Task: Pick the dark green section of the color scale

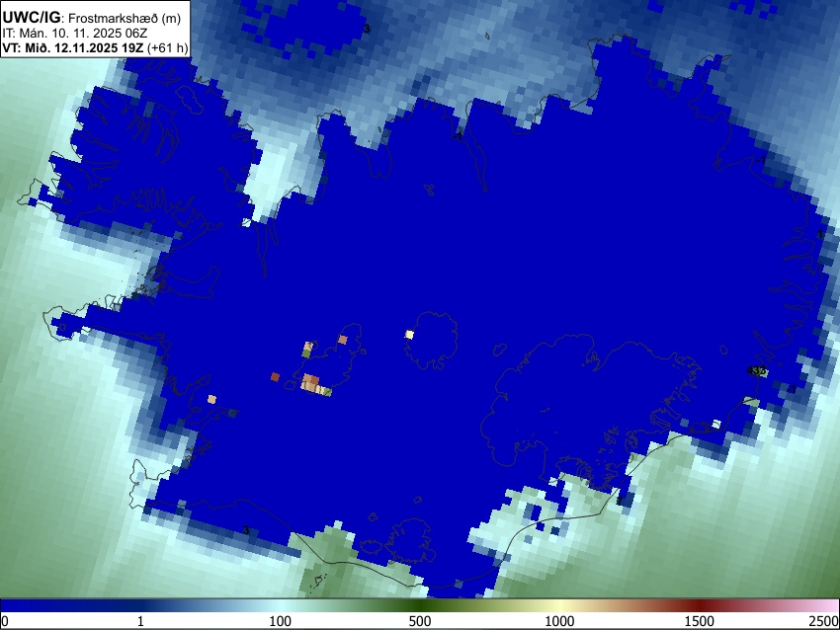Action: (x=420, y=606)
